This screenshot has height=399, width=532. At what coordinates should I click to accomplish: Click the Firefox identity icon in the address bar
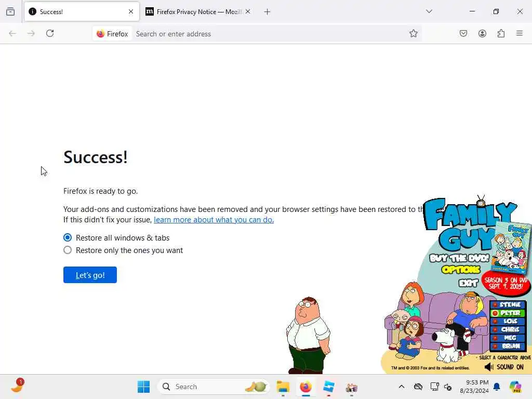112,34
